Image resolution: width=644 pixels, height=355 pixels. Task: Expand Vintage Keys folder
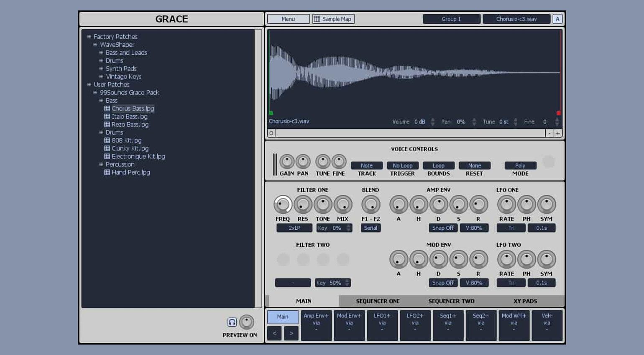(x=101, y=76)
